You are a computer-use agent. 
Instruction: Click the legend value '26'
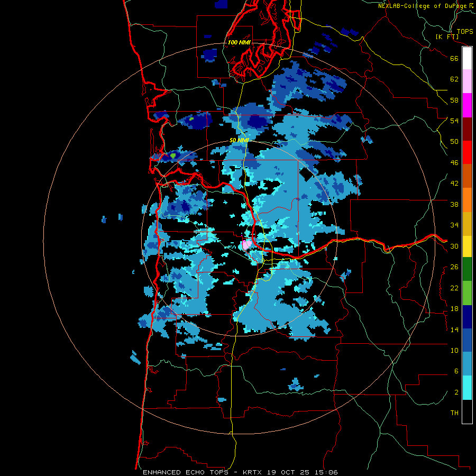pos(454,267)
